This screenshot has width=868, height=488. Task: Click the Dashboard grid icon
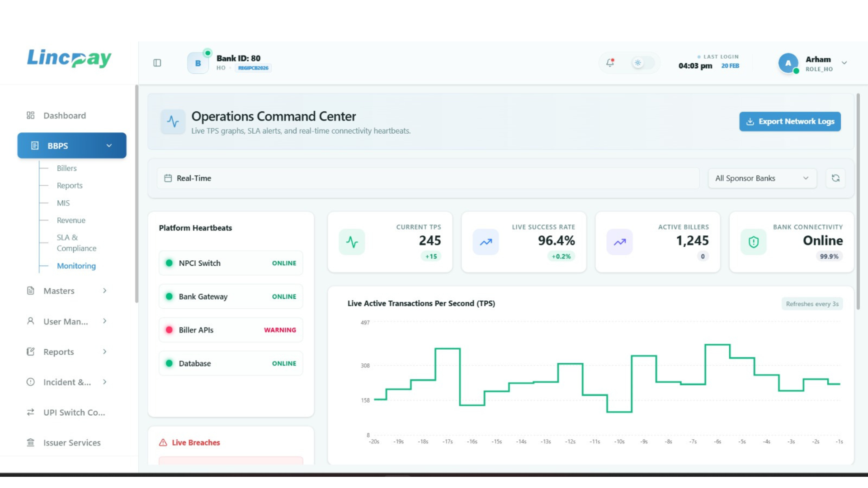coord(30,116)
